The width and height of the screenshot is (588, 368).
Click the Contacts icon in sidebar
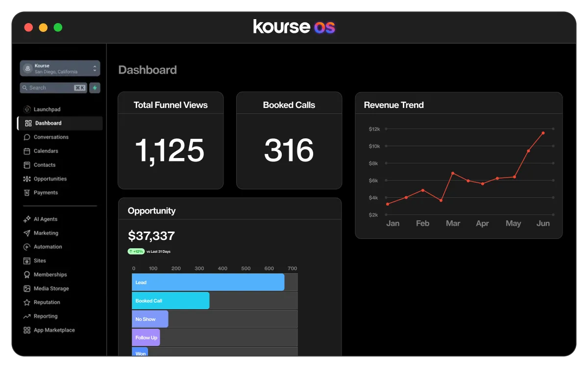coord(27,165)
